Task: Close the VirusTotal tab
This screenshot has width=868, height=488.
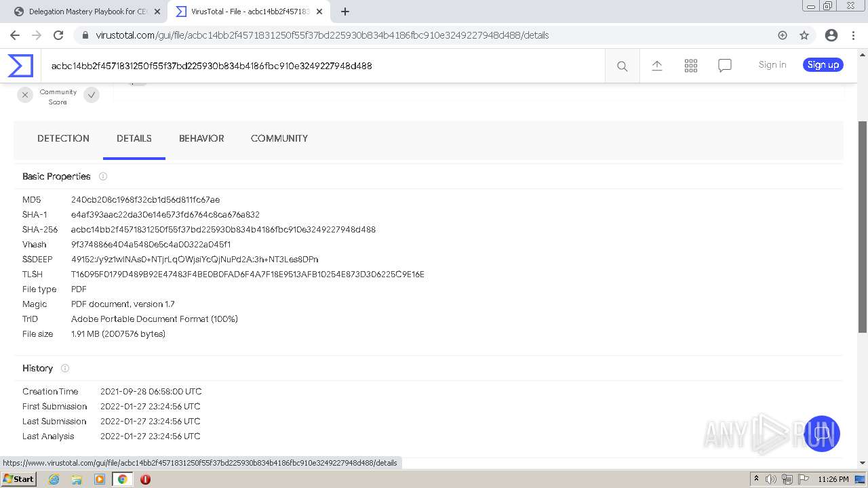Action: tap(319, 12)
